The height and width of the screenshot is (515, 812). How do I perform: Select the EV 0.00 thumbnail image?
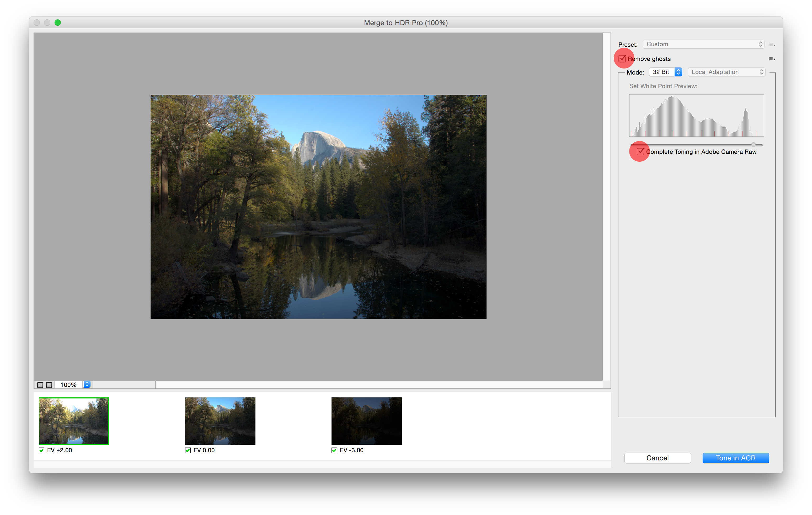[220, 421]
